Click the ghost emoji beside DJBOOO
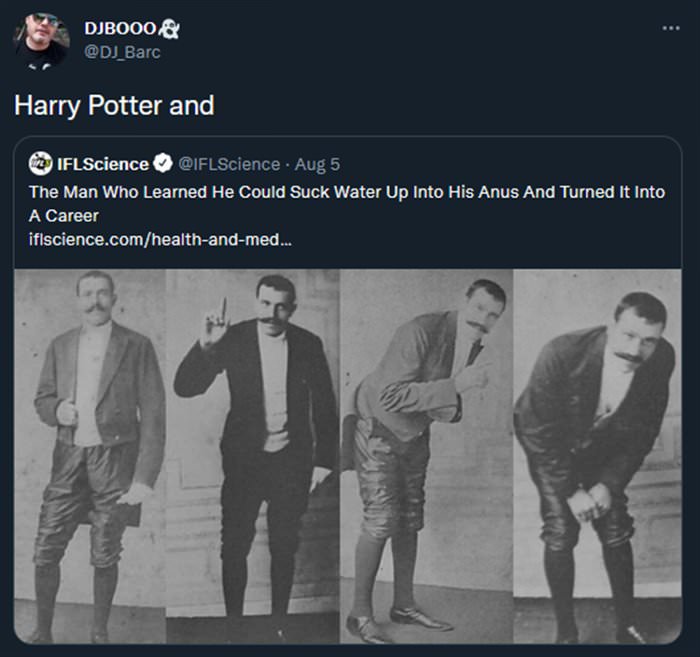 (x=171, y=29)
